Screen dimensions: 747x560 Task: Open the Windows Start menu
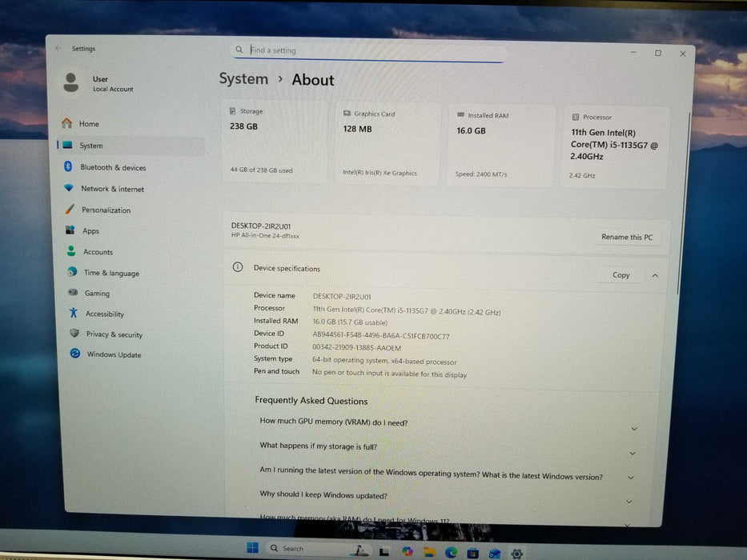click(252, 548)
